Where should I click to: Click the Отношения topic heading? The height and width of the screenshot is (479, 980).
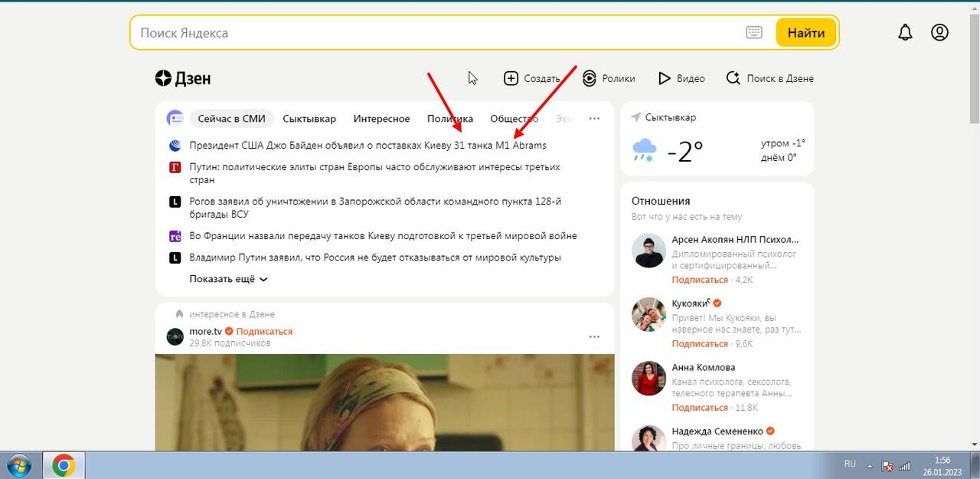click(661, 201)
